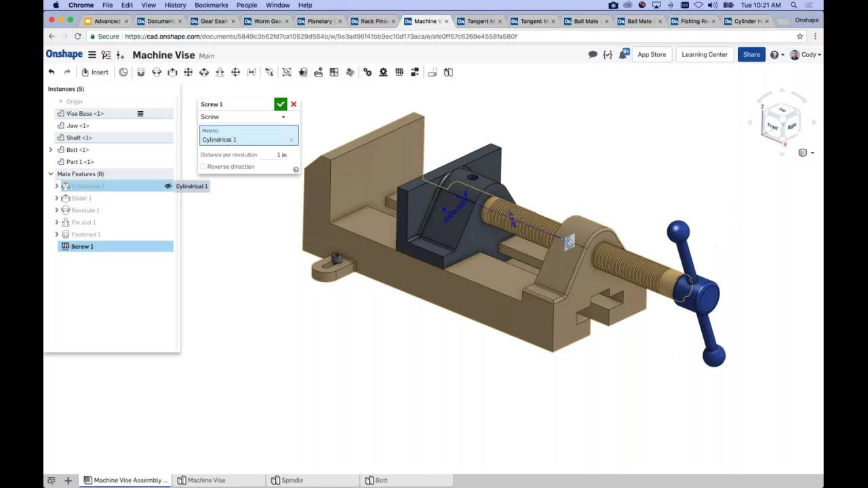Create a Screw relation from the toolbar
This screenshot has width=868, height=488.
[399, 72]
